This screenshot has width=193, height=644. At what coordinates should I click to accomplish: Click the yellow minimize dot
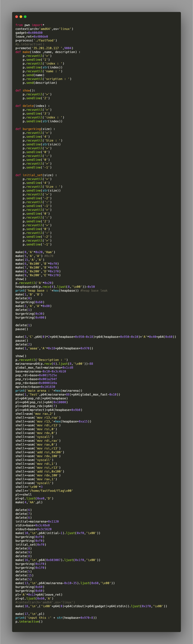(x=21, y=17)
